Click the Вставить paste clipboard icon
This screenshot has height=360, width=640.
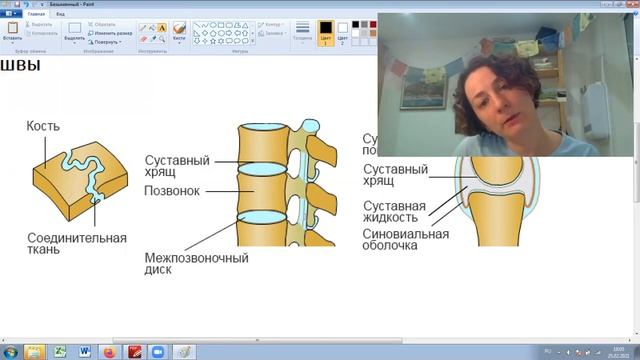(13, 27)
